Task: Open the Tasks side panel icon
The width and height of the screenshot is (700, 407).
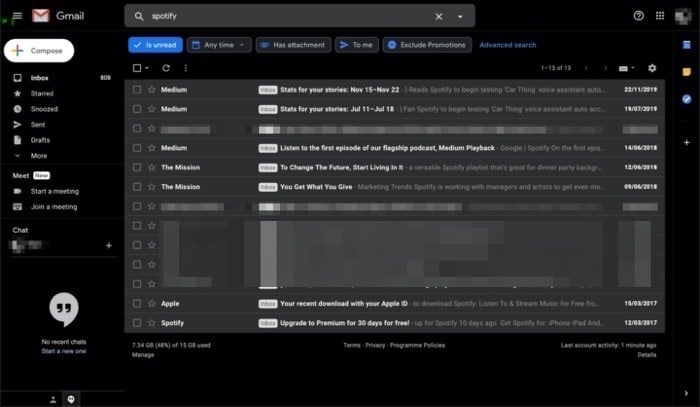Action: pyautogui.click(x=687, y=99)
